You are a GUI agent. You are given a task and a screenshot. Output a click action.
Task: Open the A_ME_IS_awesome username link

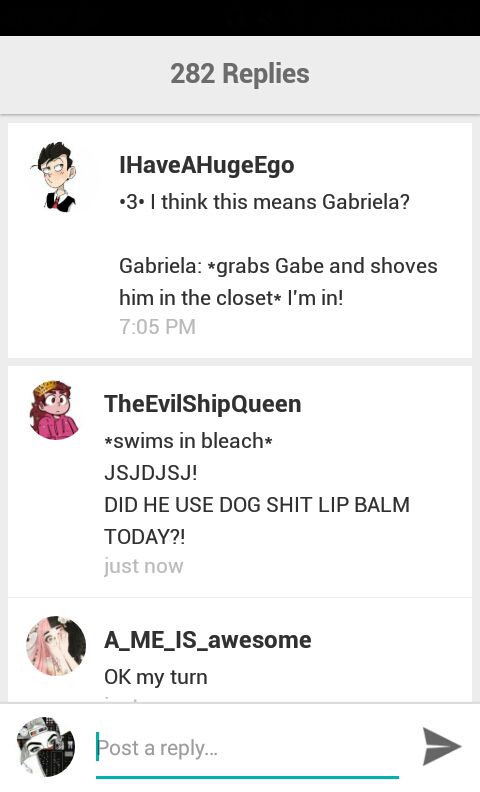coord(208,640)
